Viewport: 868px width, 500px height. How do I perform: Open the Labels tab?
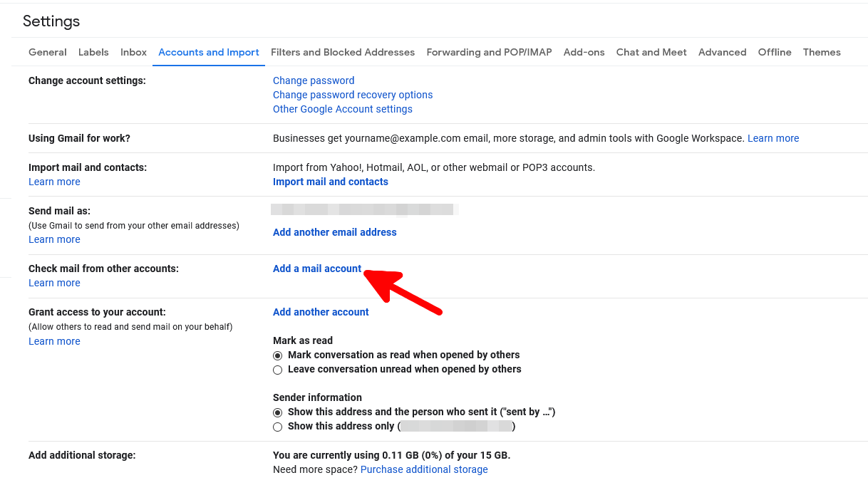(93, 52)
